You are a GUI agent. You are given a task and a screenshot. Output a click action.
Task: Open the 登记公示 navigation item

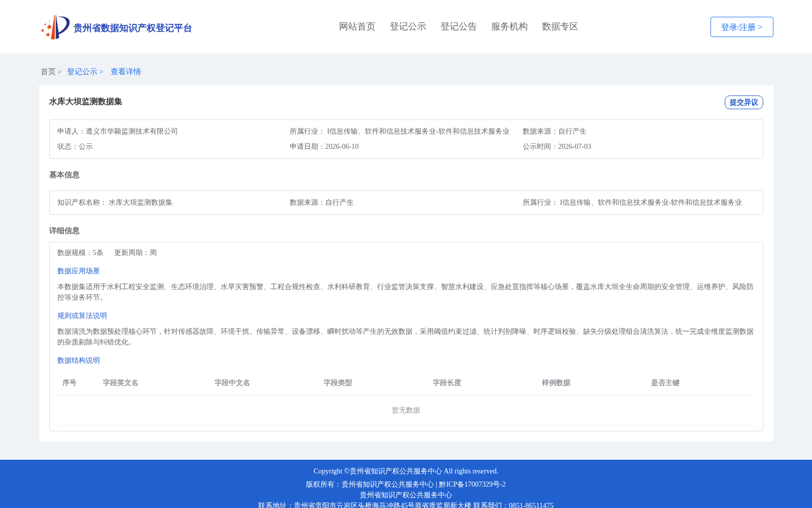tap(408, 26)
